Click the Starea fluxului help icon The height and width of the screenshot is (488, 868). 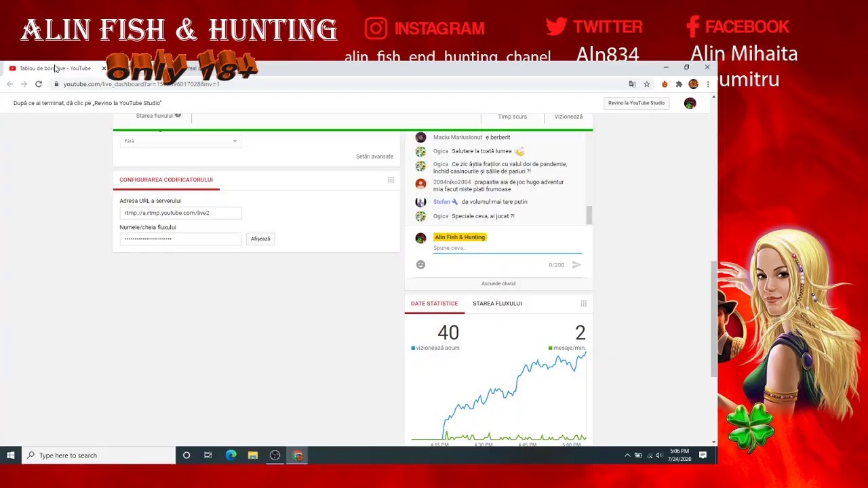pyautogui.click(x=178, y=115)
